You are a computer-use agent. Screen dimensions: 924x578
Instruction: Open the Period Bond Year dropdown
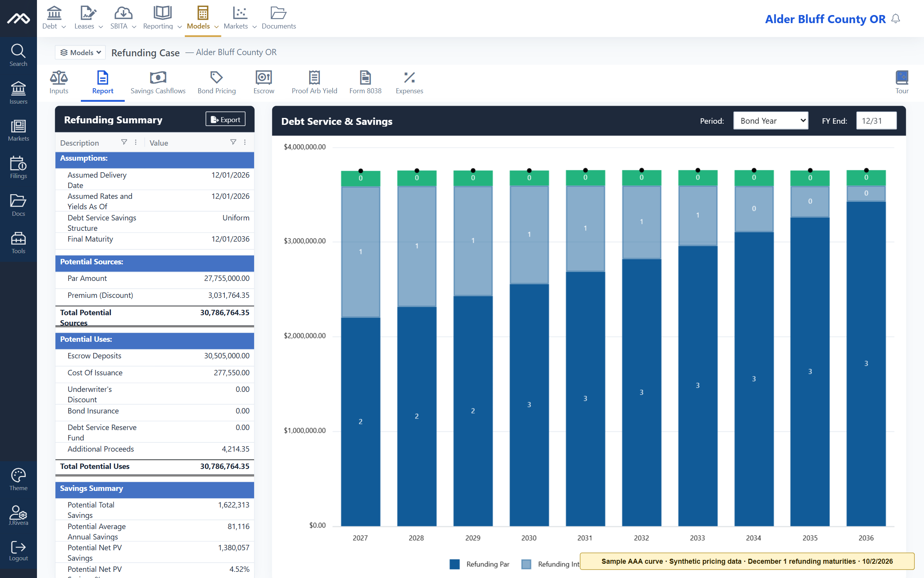pyautogui.click(x=771, y=121)
